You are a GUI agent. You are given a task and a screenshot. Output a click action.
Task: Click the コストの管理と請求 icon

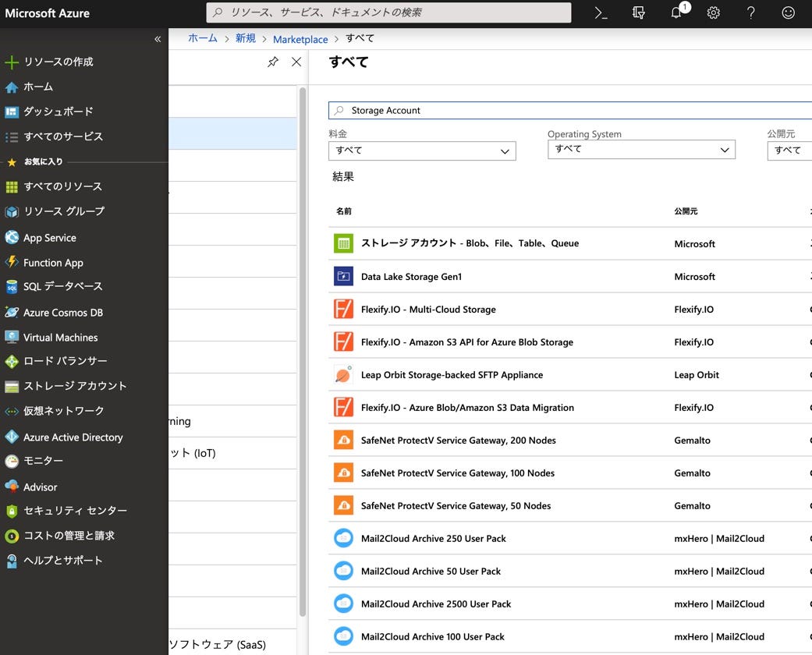pos(12,536)
